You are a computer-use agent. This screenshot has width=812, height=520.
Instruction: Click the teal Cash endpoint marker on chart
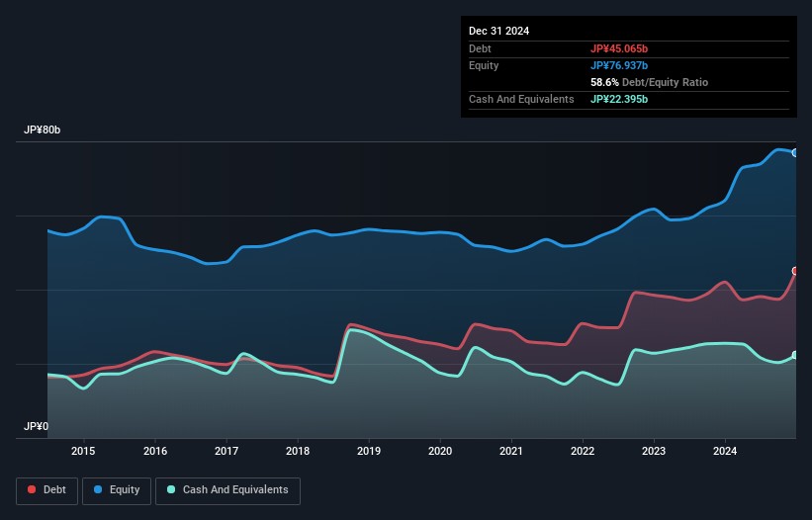pyautogui.click(x=795, y=355)
